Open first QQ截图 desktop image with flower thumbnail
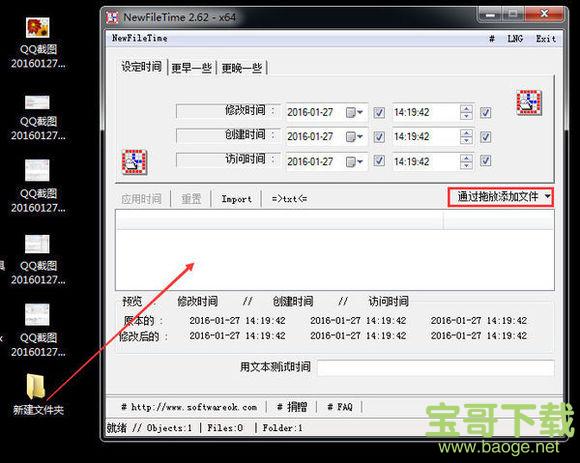This screenshot has width=580, height=463. [x=38, y=28]
